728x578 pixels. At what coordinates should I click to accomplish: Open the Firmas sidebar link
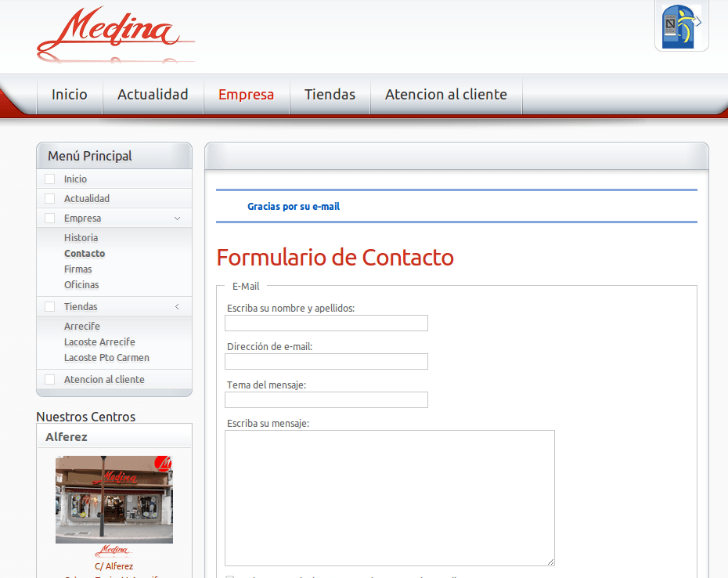(78, 269)
